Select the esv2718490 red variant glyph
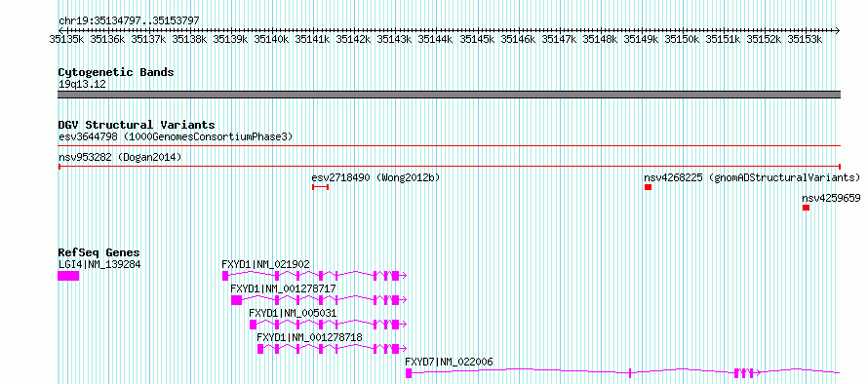 [x=321, y=187]
